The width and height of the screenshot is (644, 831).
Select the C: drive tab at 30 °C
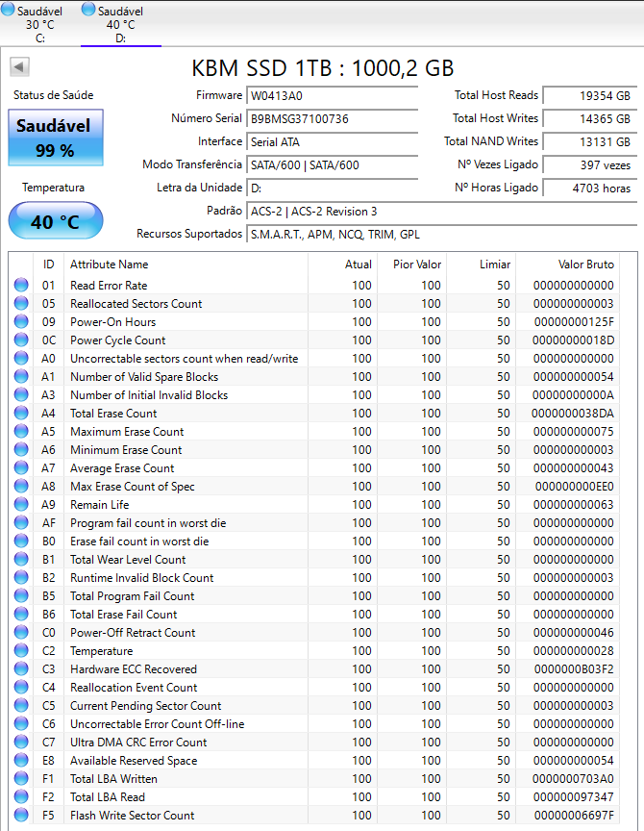pyautogui.click(x=40, y=24)
